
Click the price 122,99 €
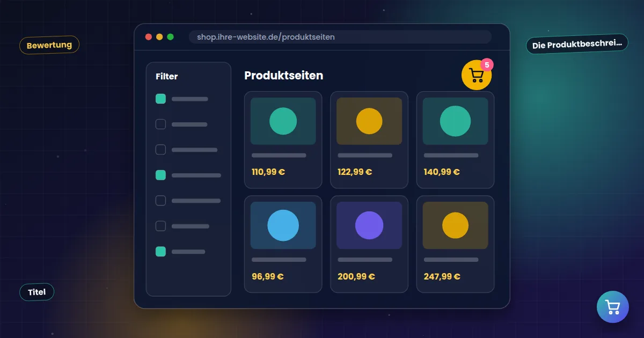click(355, 172)
